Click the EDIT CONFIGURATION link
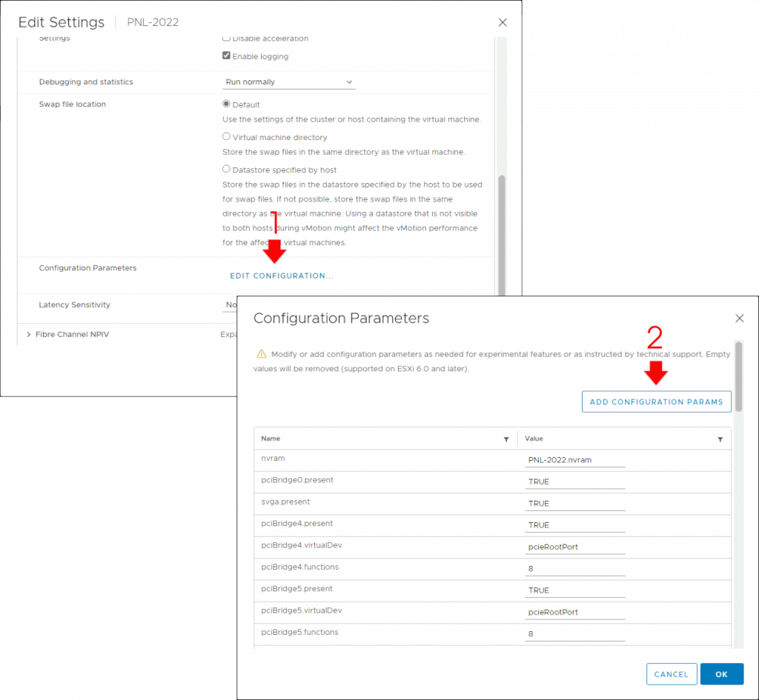This screenshot has width=759, height=700. click(x=282, y=276)
